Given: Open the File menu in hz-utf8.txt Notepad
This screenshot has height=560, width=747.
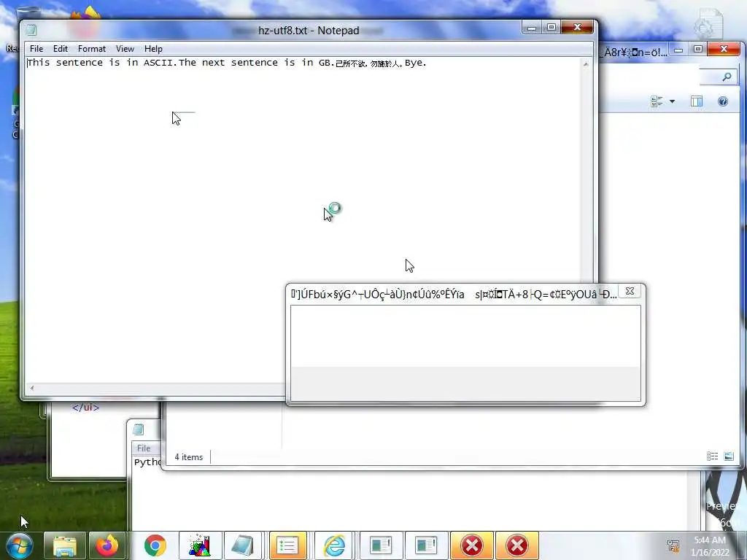Looking at the screenshot, I should [x=36, y=49].
